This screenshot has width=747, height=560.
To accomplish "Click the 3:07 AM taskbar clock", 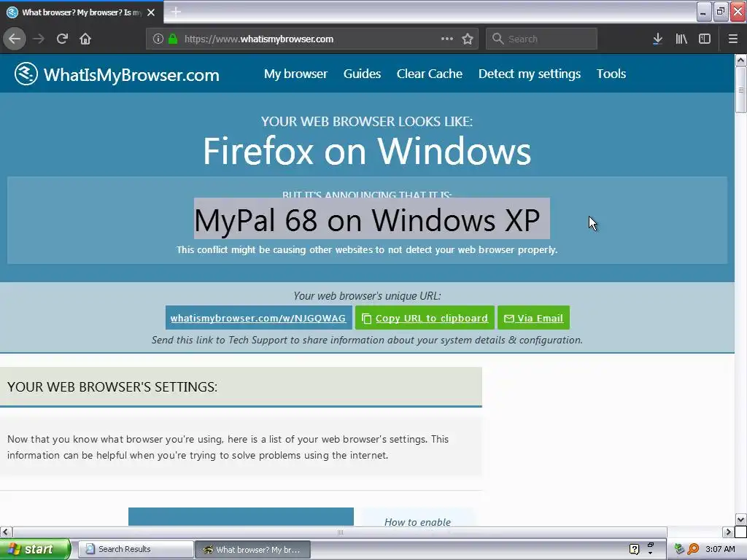I will coord(720,549).
